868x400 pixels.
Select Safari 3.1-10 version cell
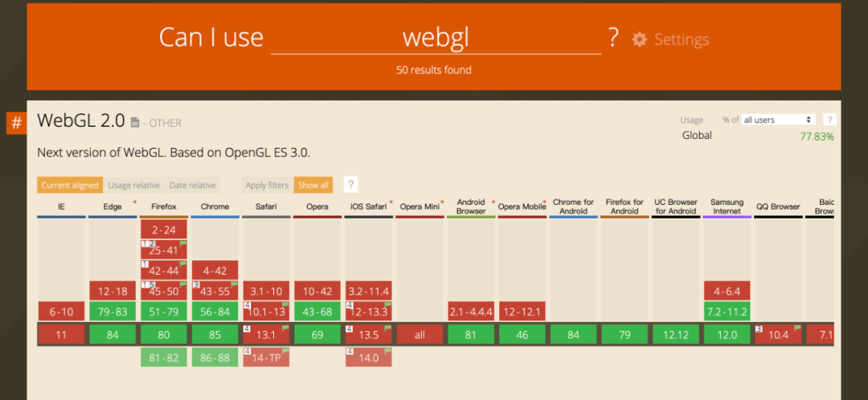[266, 291]
